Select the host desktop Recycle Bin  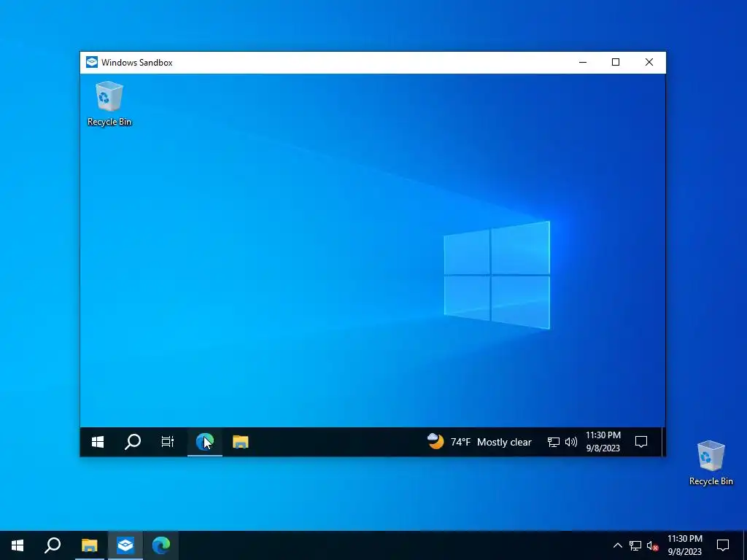tap(711, 463)
